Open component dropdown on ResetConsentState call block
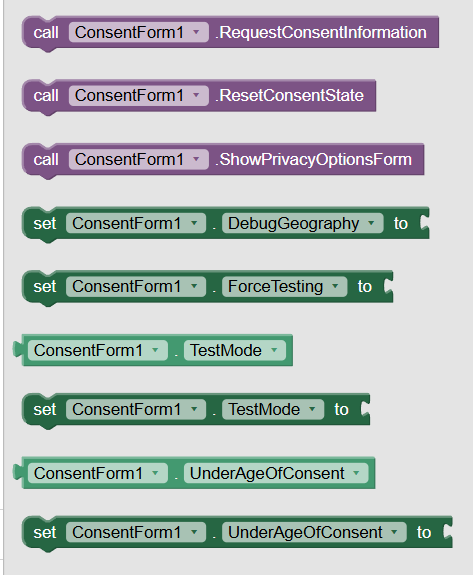Viewport: 473px width, 575px height. (x=139, y=96)
